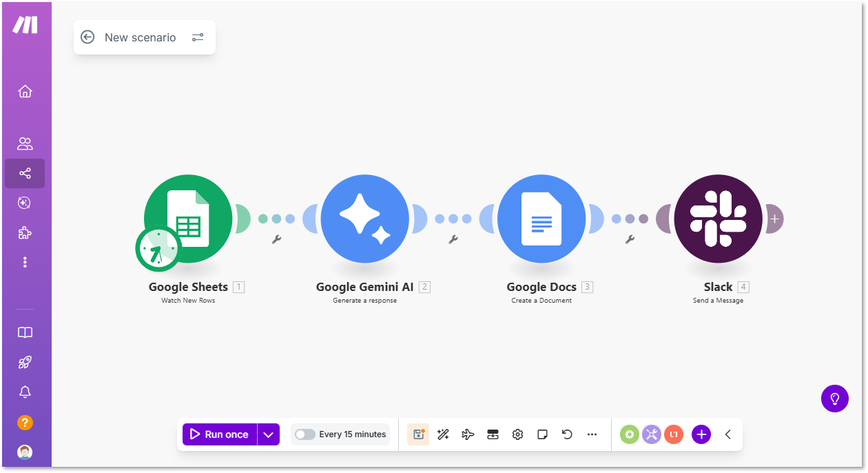The width and height of the screenshot is (868, 473).
Task: Open the Notifications bell icon
Action: (x=25, y=392)
